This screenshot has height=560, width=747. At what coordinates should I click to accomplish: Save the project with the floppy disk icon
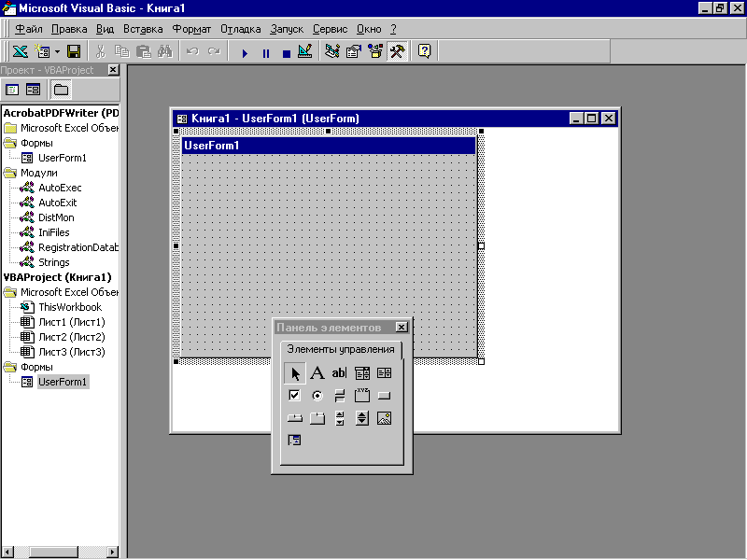(x=73, y=52)
